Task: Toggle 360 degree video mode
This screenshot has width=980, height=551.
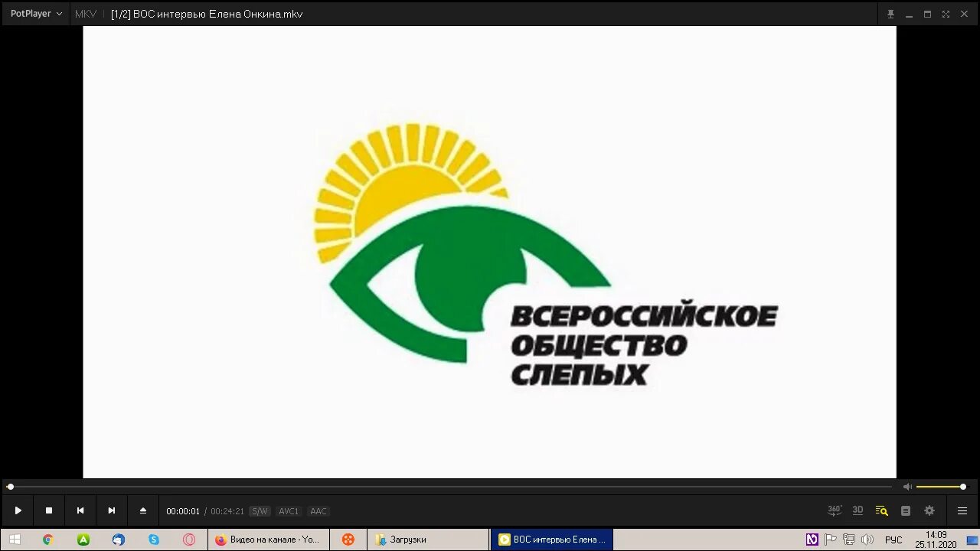Action: click(x=835, y=510)
